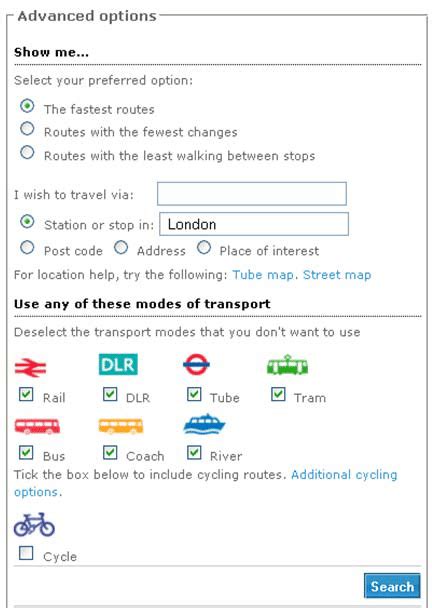Open the Tube map link
Viewport: 432px width, 608px height.
click(x=263, y=275)
